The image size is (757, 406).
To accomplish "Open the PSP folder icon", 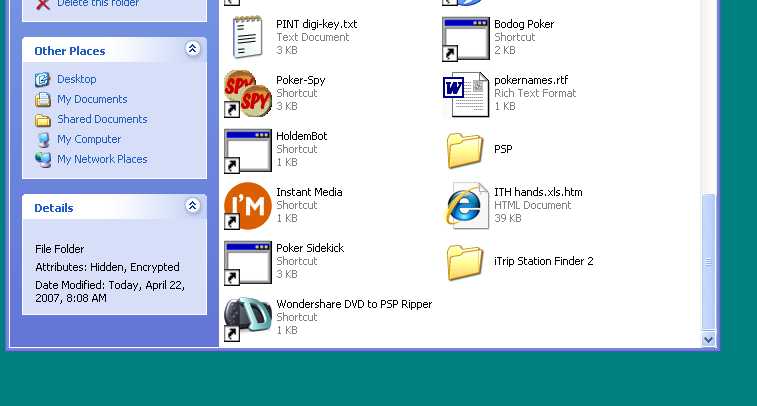I will point(465,150).
